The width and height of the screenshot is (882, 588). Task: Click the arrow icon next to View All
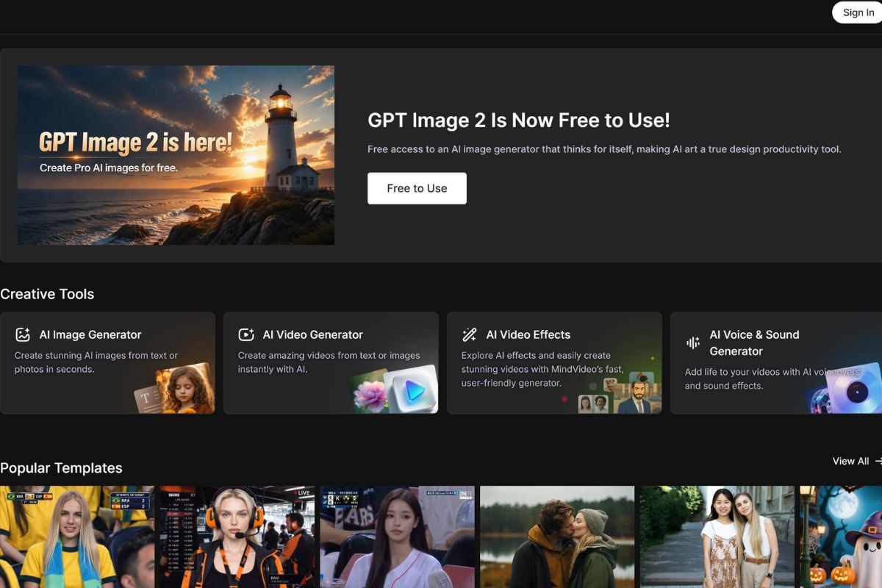click(x=878, y=461)
